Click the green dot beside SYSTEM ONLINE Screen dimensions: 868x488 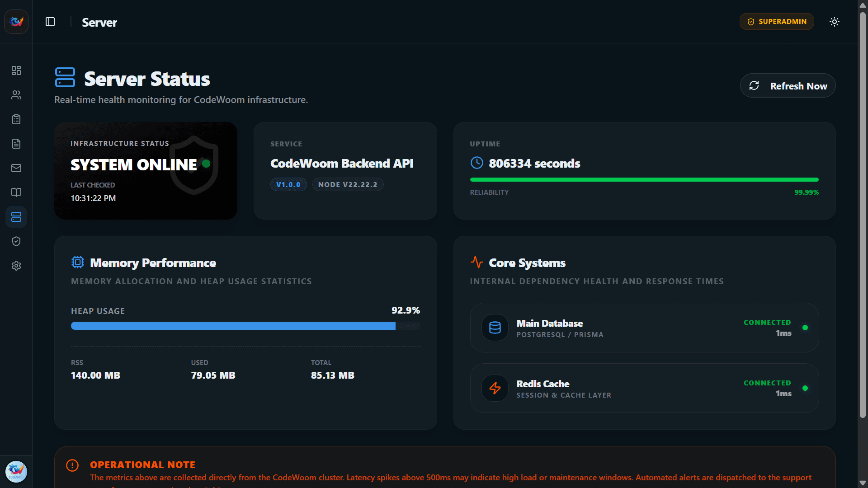click(x=206, y=164)
